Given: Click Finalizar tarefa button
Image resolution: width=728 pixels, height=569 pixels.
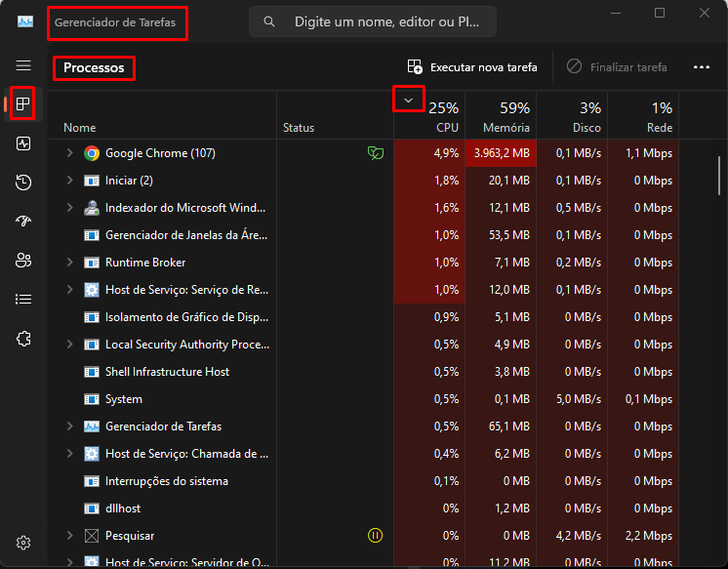Looking at the screenshot, I should (617, 67).
